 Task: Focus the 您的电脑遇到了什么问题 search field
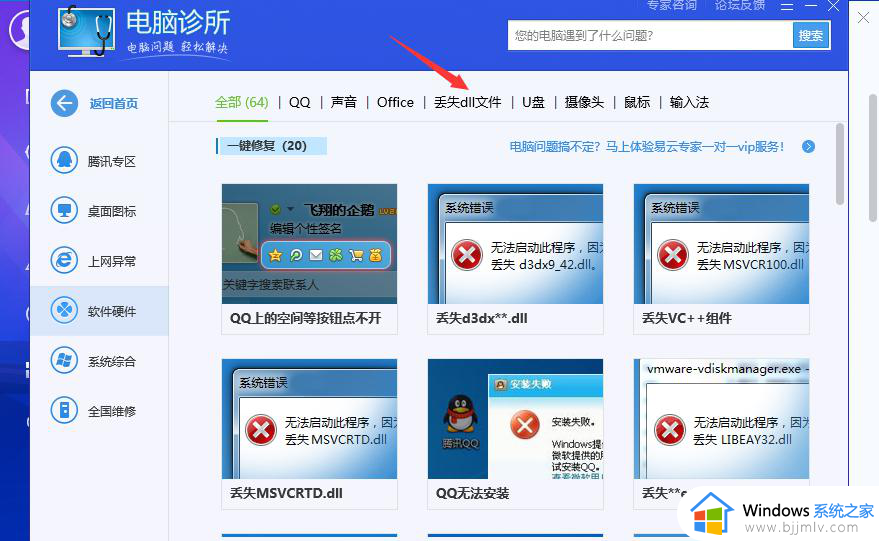[x=650, y=36]
